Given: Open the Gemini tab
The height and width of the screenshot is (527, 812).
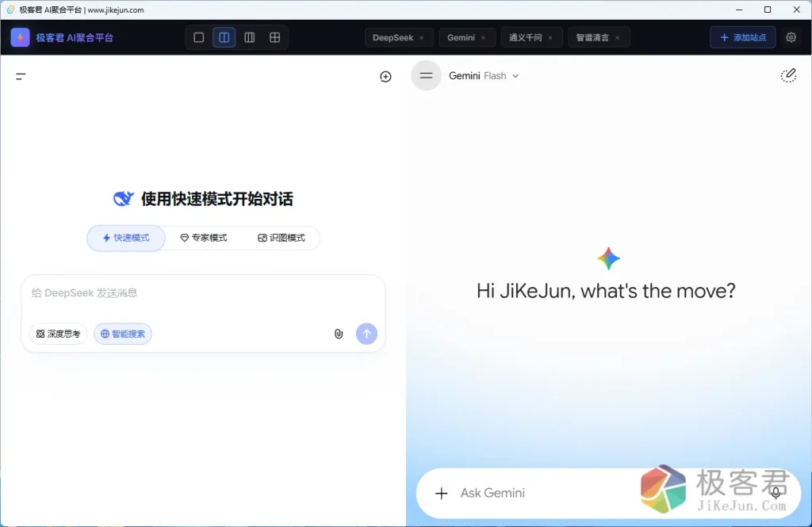Looking at the screenshot, I should click(x=461, y=37).
